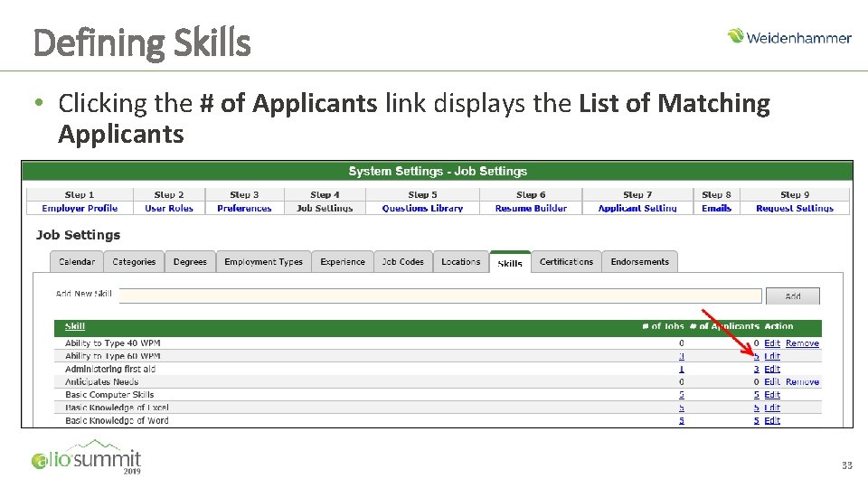Edit the Basic Knowledge of Word skill
The height and width of the screenshot is (488, 868).
coord(772,420)
